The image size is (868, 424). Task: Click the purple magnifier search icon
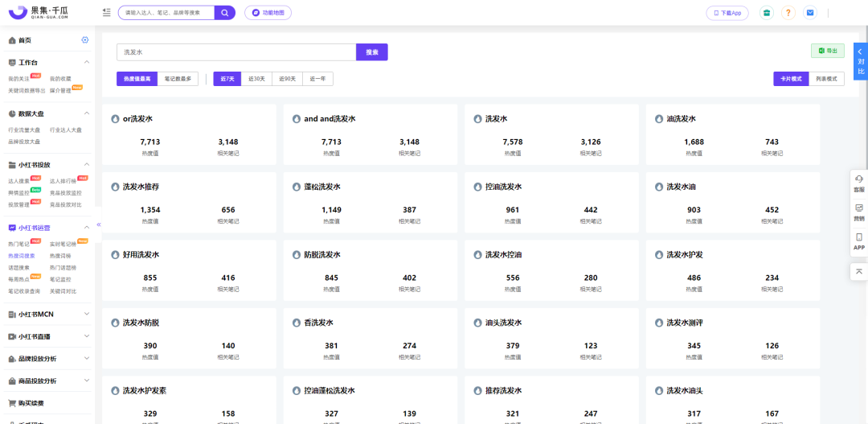point(225,12)
